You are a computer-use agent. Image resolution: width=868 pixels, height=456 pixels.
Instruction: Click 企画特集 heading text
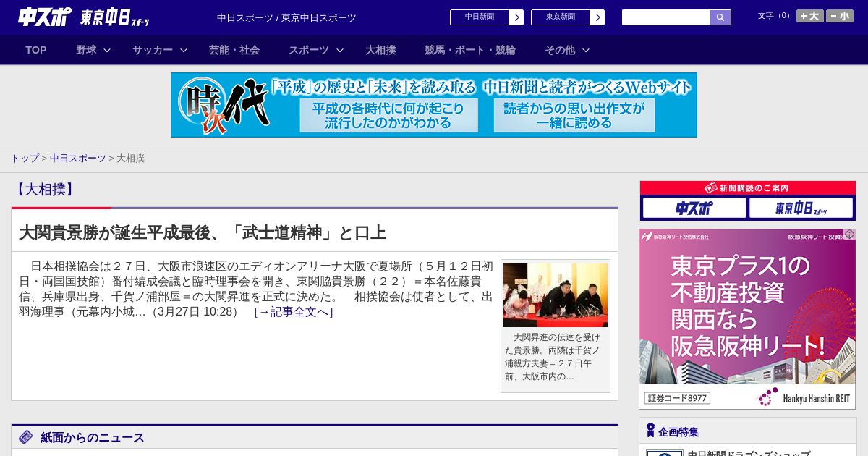pos(678,432)
